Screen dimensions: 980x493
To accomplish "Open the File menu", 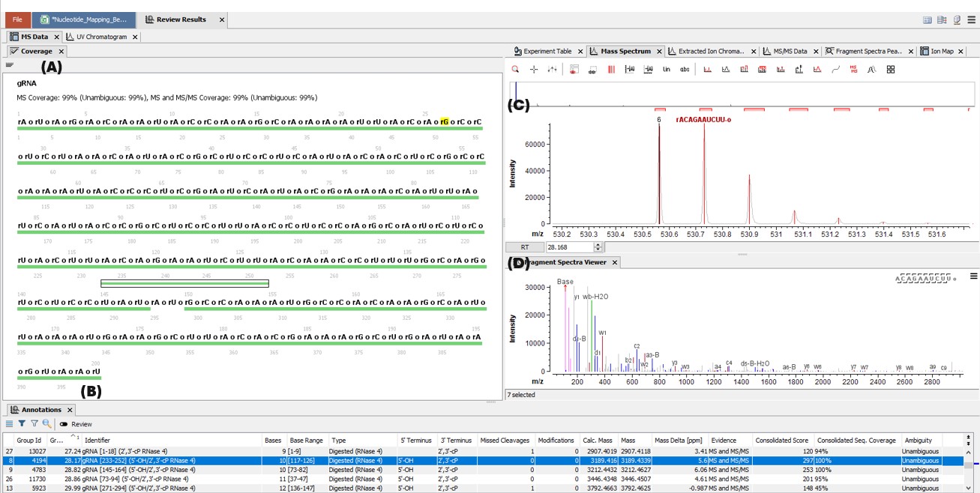I will pos(17,19).
